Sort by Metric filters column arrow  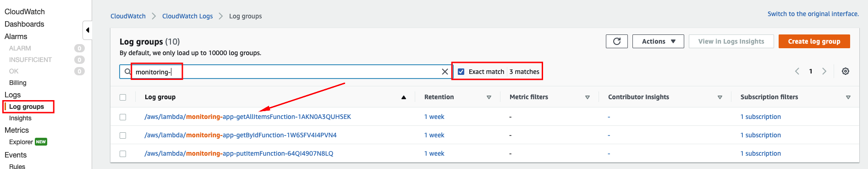click(x=588, y=97)
